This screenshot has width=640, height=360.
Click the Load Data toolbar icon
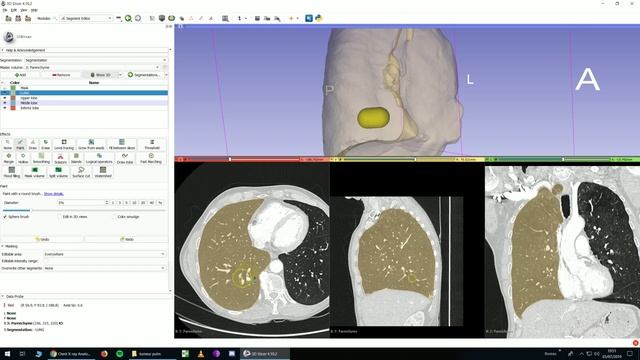point(8,18)
